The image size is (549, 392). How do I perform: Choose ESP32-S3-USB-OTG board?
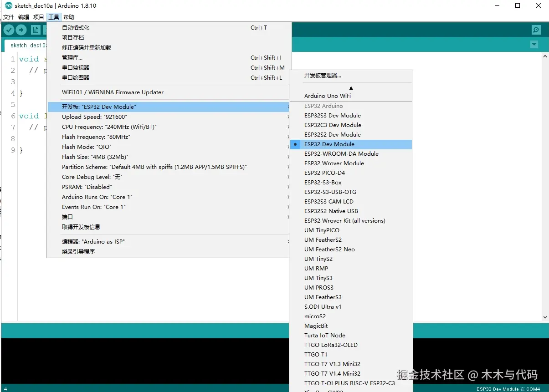351,192
